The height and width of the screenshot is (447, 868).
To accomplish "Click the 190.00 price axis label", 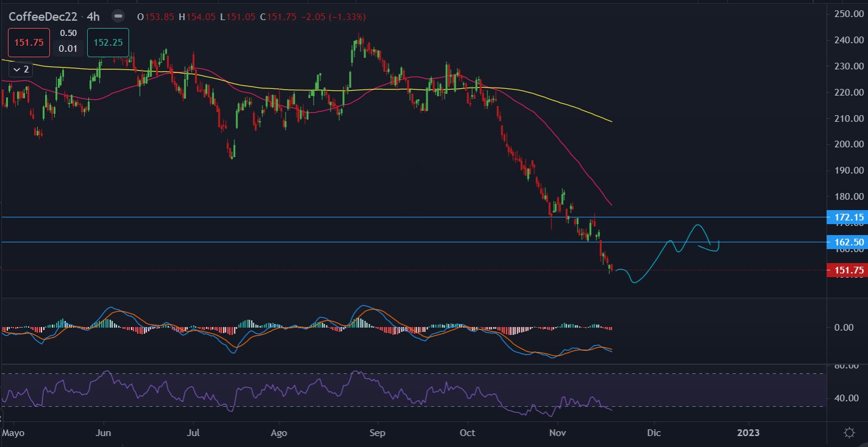I will [850, 171].
